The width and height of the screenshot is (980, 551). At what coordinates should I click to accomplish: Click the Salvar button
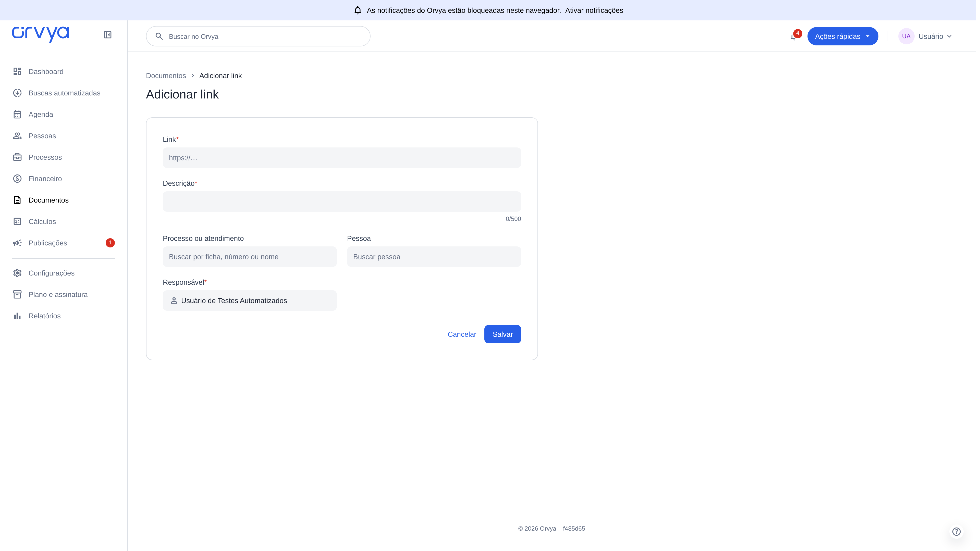pos(503,334)
